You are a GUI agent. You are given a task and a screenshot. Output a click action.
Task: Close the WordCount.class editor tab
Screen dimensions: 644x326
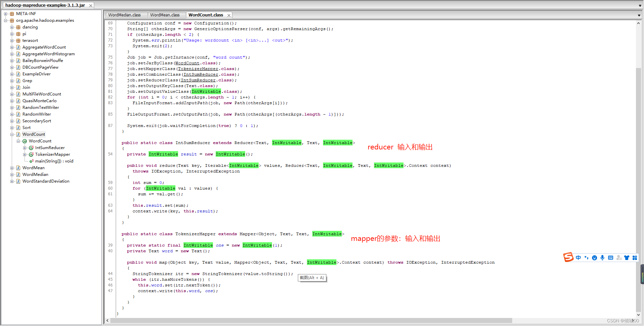pyautogui.click(x=229, y=15)
